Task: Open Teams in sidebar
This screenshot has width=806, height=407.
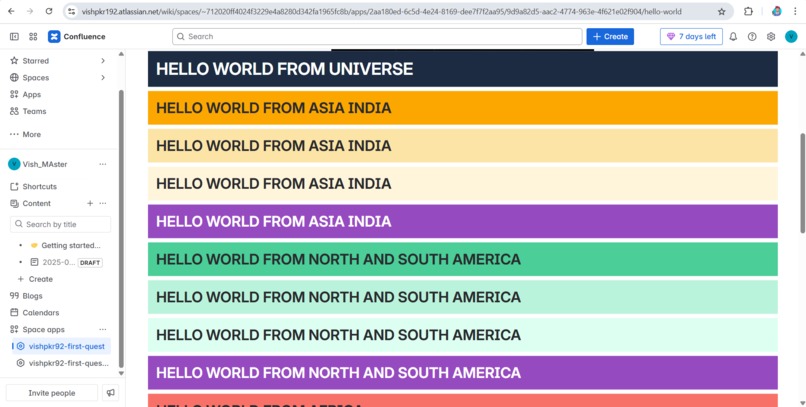Action: [x=34, y=111]
